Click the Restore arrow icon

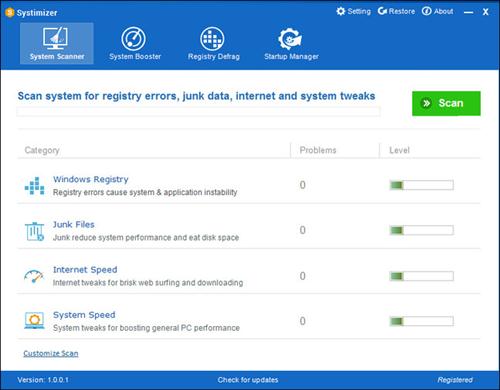click(x=382, y=11)
